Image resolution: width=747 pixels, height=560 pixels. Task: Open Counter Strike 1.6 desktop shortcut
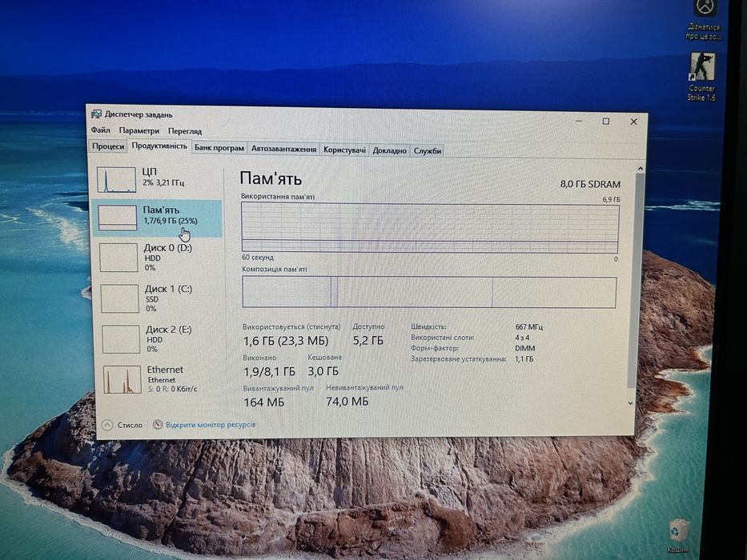tap(701, 77)
